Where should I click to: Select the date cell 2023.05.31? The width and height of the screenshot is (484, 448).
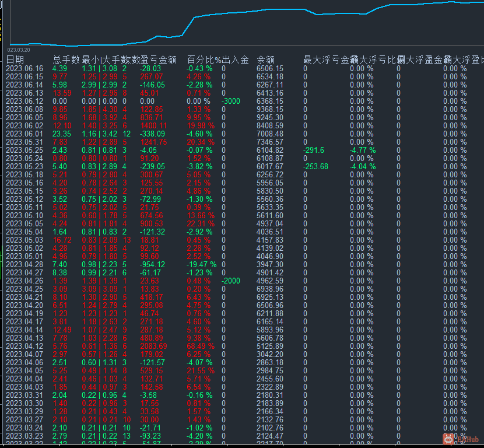(24, 142)
